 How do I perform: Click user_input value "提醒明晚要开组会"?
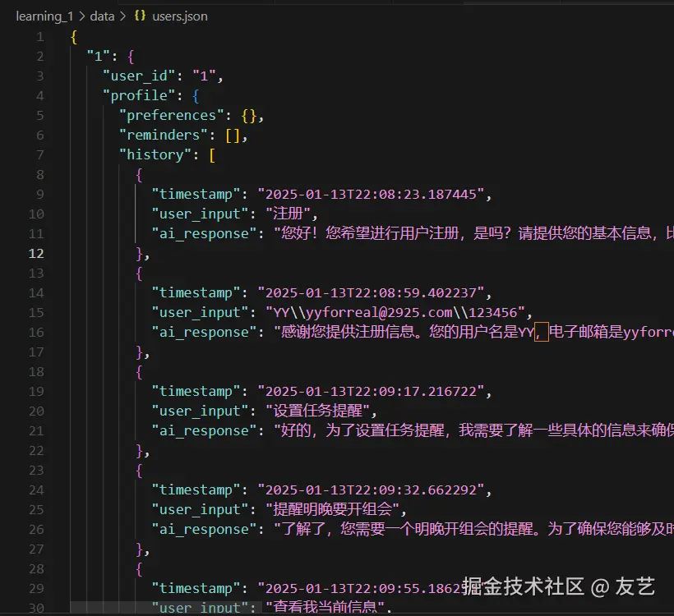pos(333,509)
